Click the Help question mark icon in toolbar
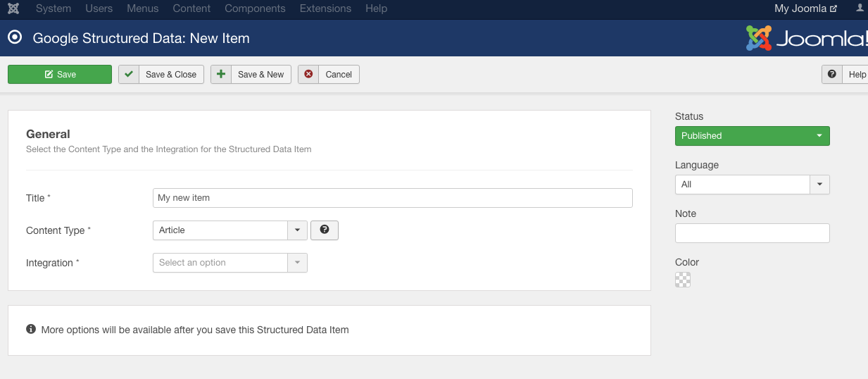Screen dimensions: 868x379 832,74
